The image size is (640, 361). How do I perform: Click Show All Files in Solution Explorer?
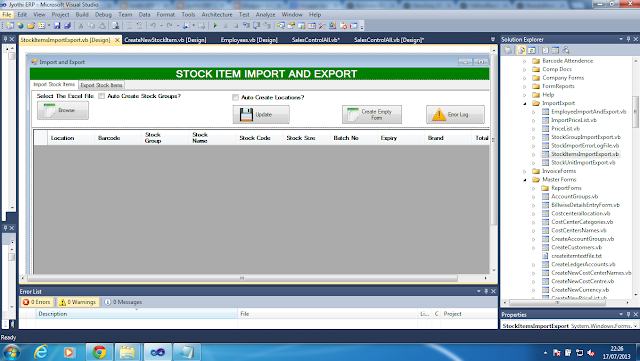pos(521,50)
